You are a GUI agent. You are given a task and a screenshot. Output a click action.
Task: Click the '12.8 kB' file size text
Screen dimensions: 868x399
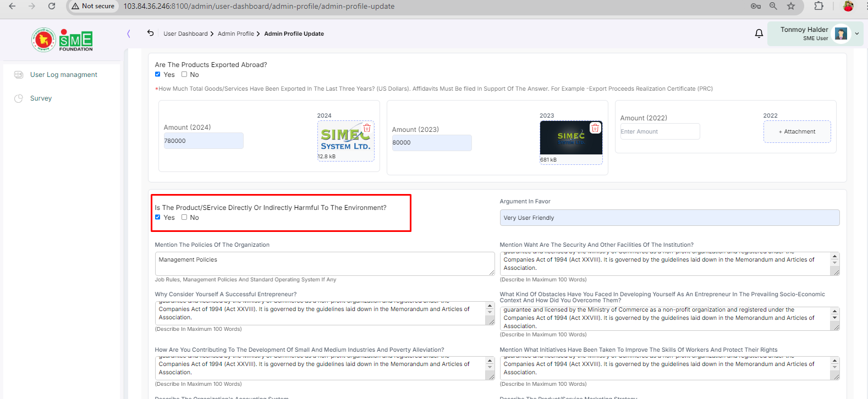(x=327, y=157)
